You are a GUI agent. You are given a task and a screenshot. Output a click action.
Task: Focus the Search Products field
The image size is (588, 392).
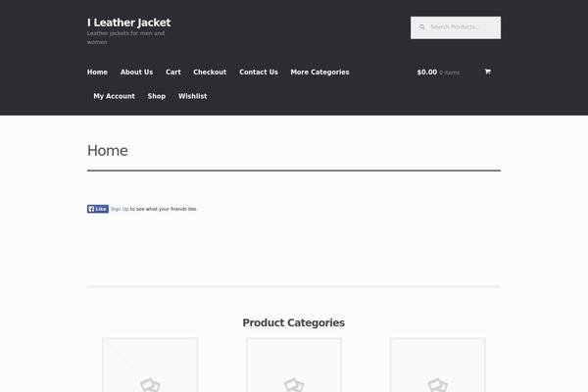click(x=456, y=27)
